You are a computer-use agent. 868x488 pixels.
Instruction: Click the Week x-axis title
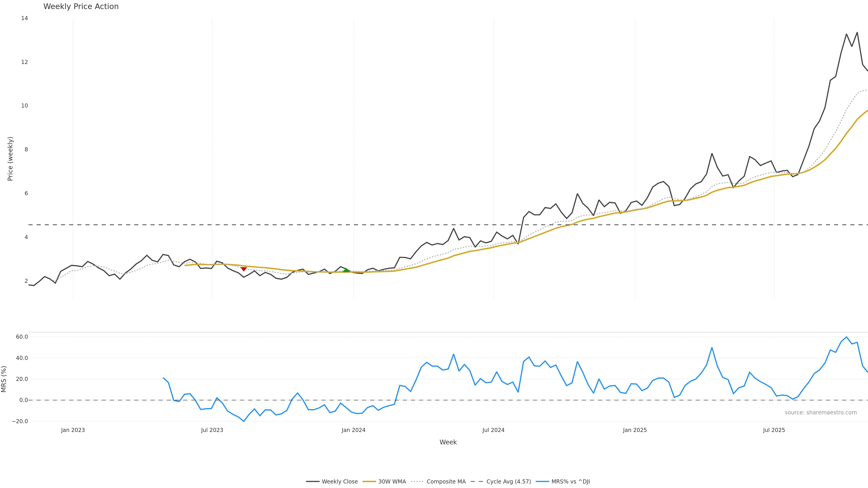click(448, 442)
